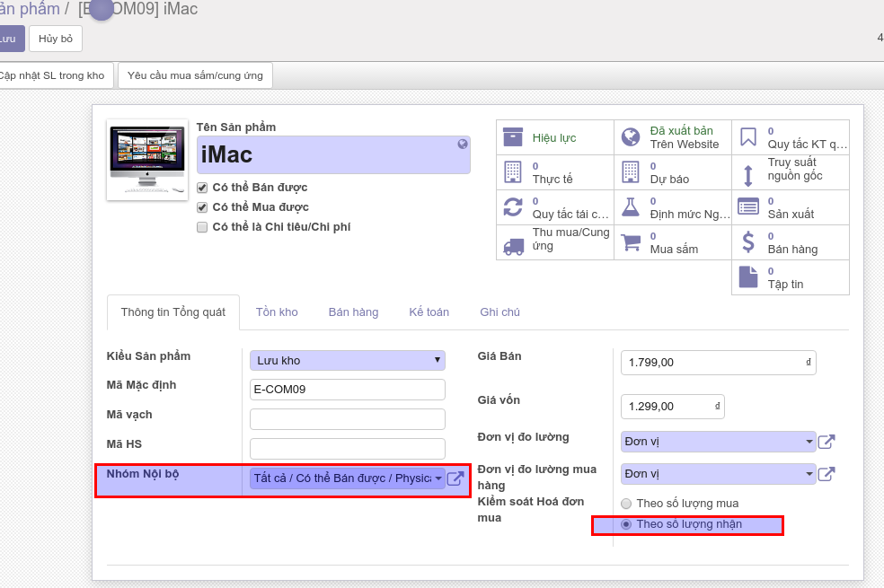This screenshot has height=588, width=884.
Task: Open Truy suất nguồn gốc arrow icon
Action: point(748,175)
